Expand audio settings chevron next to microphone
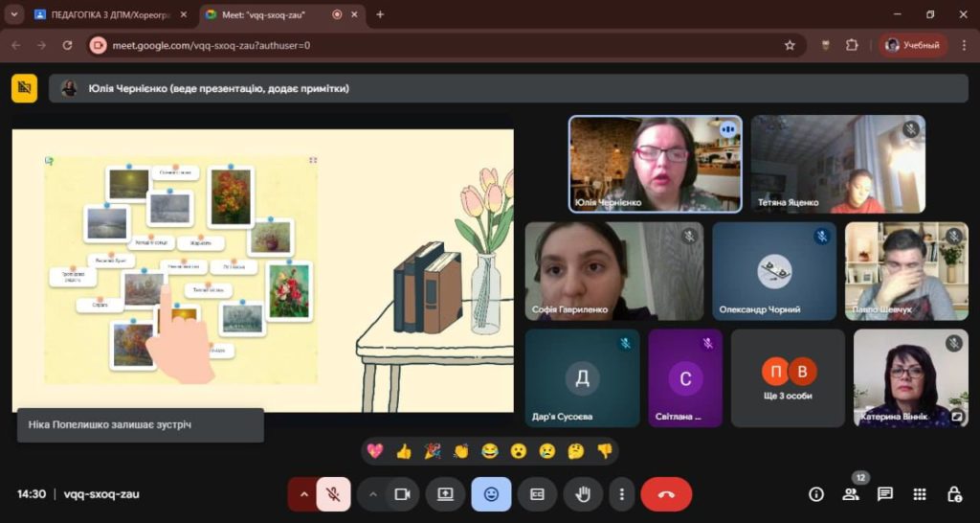 coord(304,494)
